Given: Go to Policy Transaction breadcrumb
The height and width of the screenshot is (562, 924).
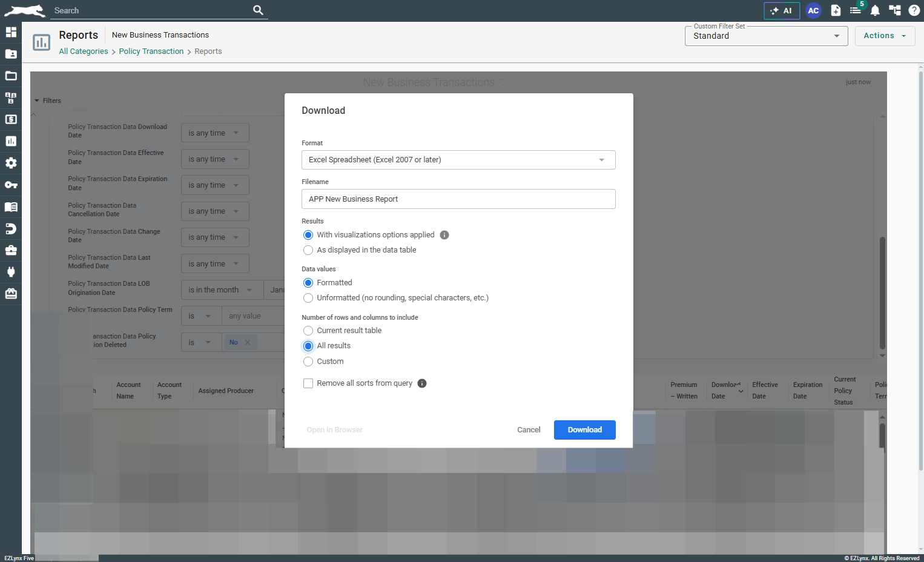Looking at the screenshot, I should click(x=151, y=51).
